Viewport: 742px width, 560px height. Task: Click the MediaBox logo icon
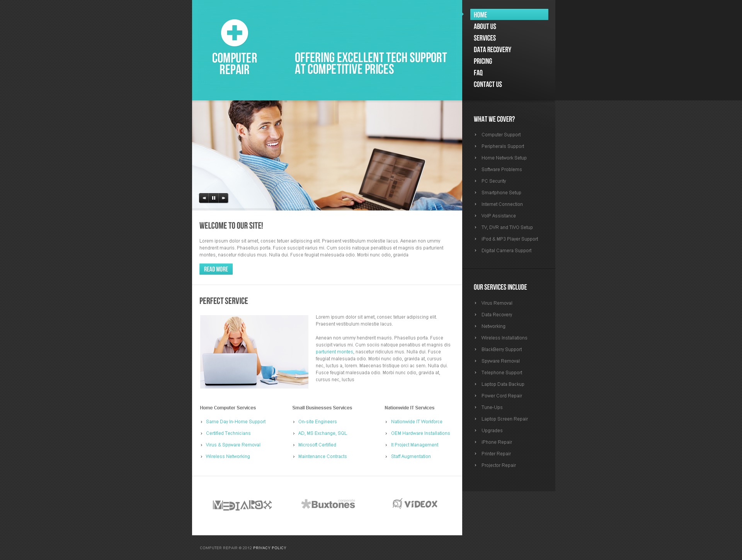[x=241, y=504]
